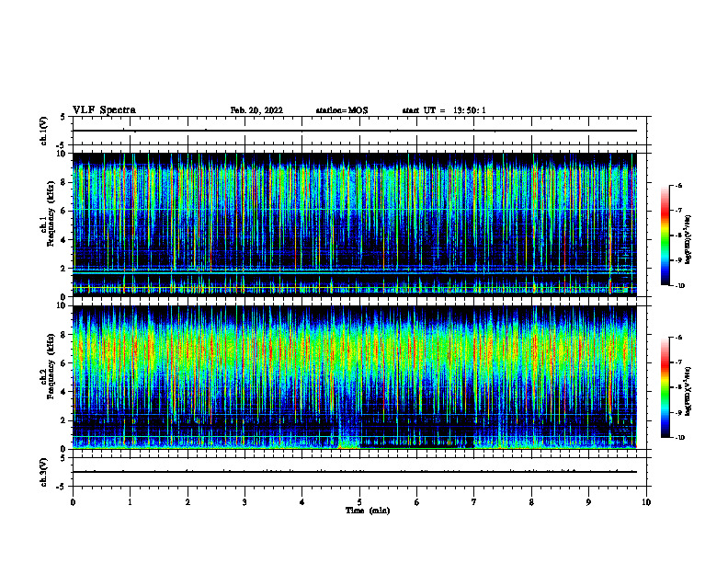Click the "ch.3(V)" voltage axis label
Screen dimensions: 728x563
[x=43, y=472]
